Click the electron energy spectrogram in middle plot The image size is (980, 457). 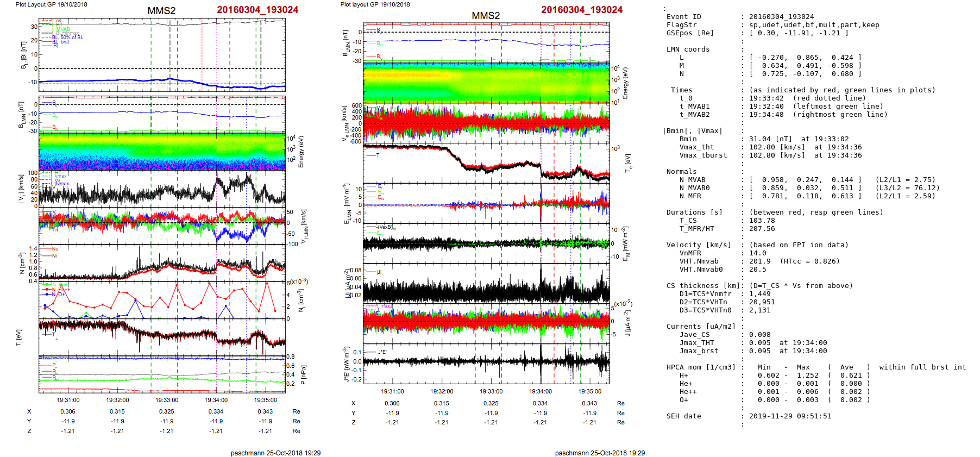pyautogui.click(x=486, y=83)
